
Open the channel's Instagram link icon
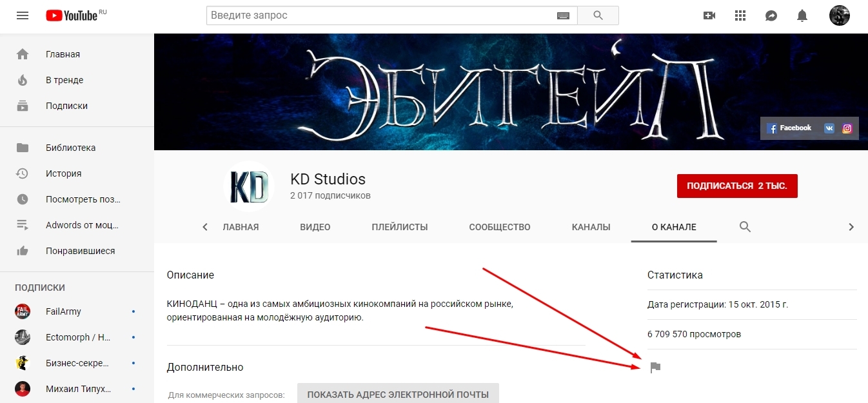(x=847, y=128)
